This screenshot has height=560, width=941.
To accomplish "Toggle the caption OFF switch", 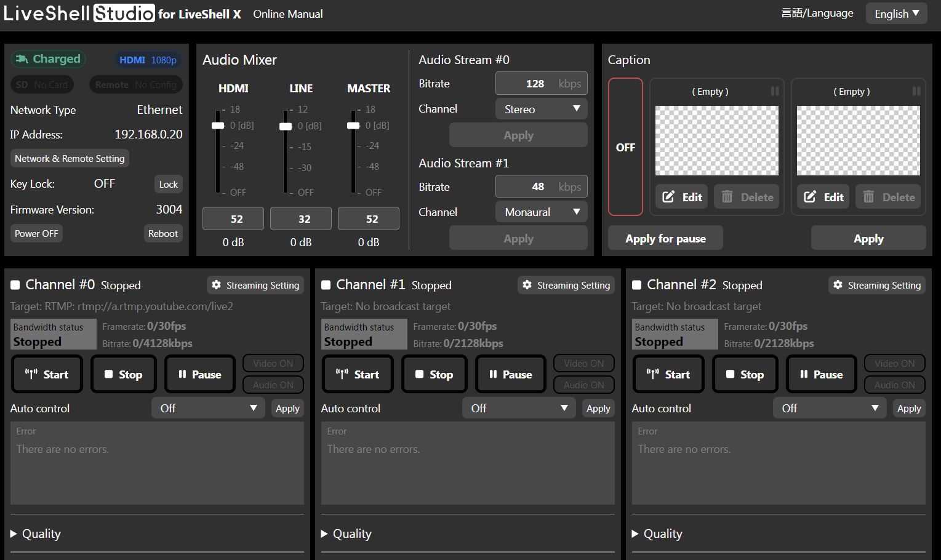I will point(625,147).
